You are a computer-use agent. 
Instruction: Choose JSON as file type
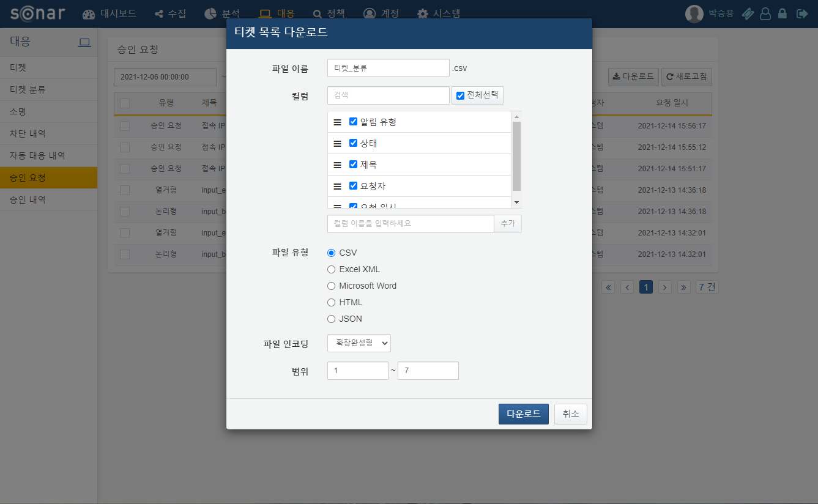[332, 319]
